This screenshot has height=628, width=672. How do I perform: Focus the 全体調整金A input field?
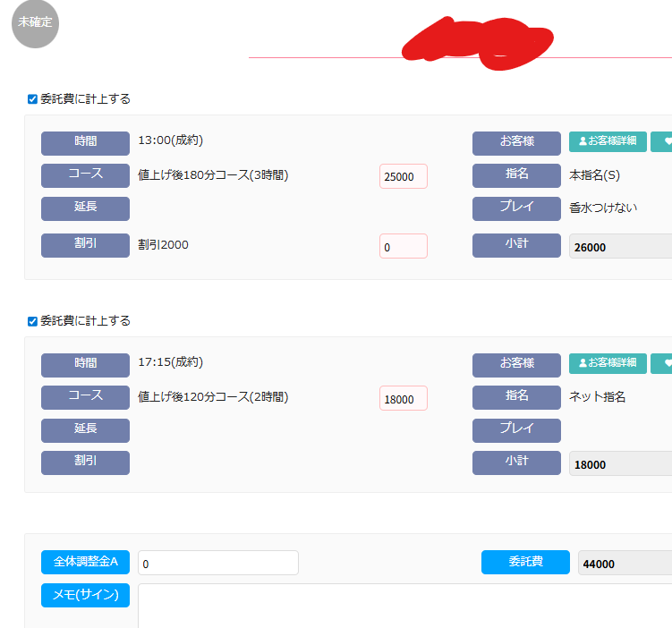[x=217, y=564]
